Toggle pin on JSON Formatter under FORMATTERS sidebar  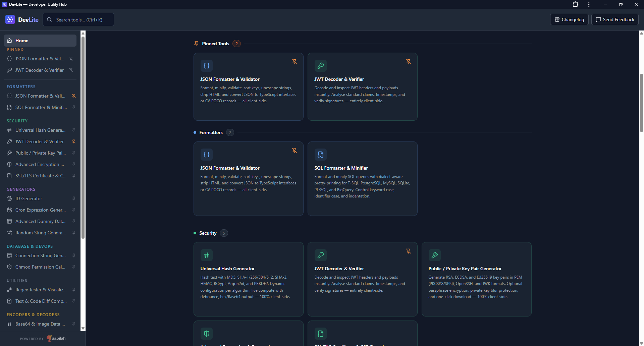point(74,96)
